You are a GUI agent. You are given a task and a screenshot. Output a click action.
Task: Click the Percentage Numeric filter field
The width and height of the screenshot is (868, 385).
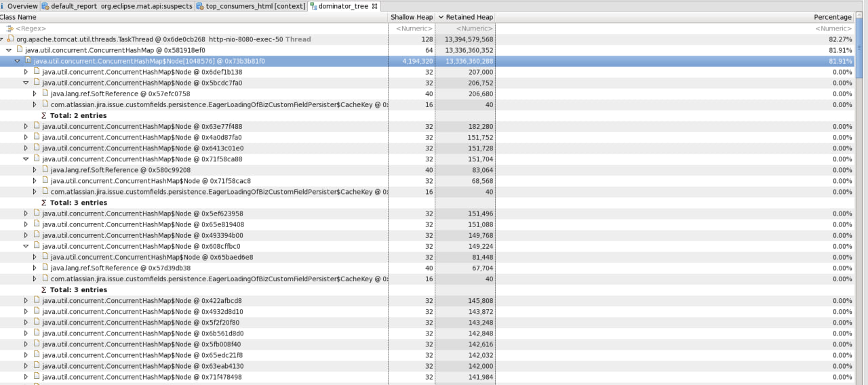[675, 28]
